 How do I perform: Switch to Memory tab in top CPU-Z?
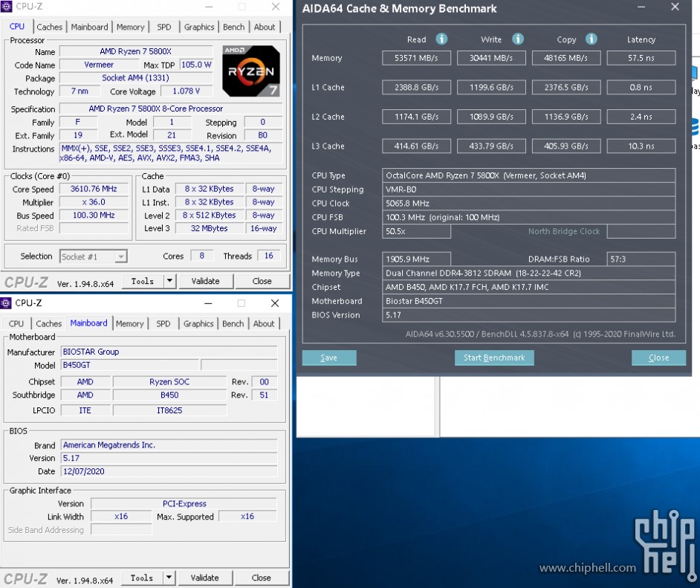click(x=130, y=27)
